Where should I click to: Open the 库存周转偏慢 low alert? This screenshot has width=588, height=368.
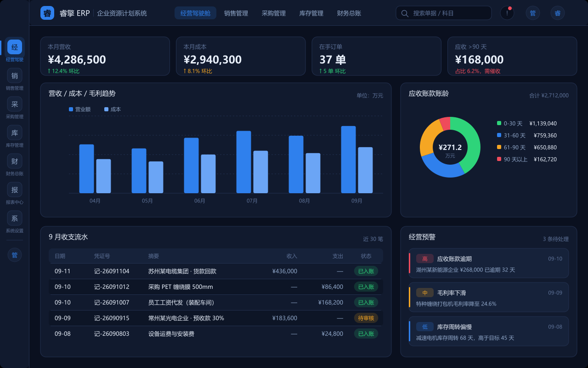[x=489, y=331]
